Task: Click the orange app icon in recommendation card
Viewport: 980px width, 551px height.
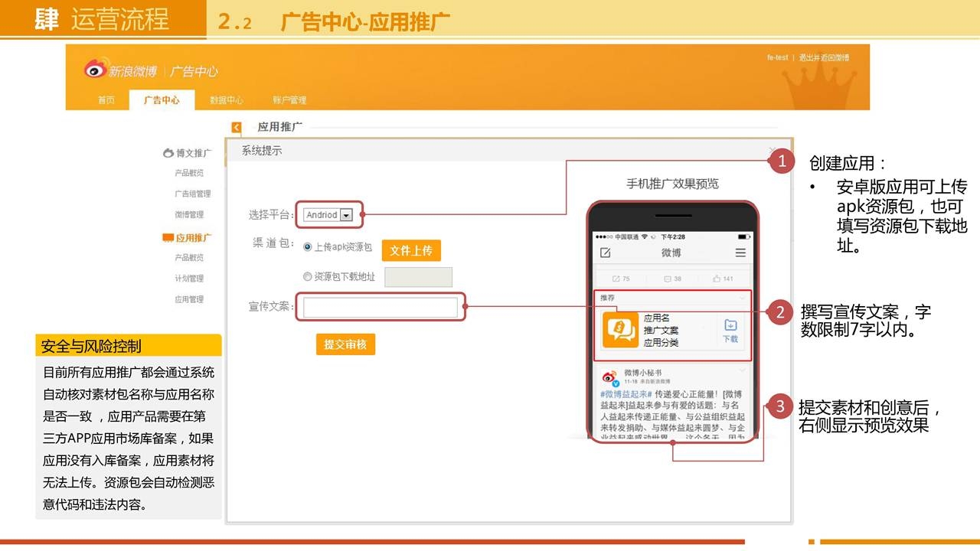Action: pyautogui.click(x=620, y=330)
